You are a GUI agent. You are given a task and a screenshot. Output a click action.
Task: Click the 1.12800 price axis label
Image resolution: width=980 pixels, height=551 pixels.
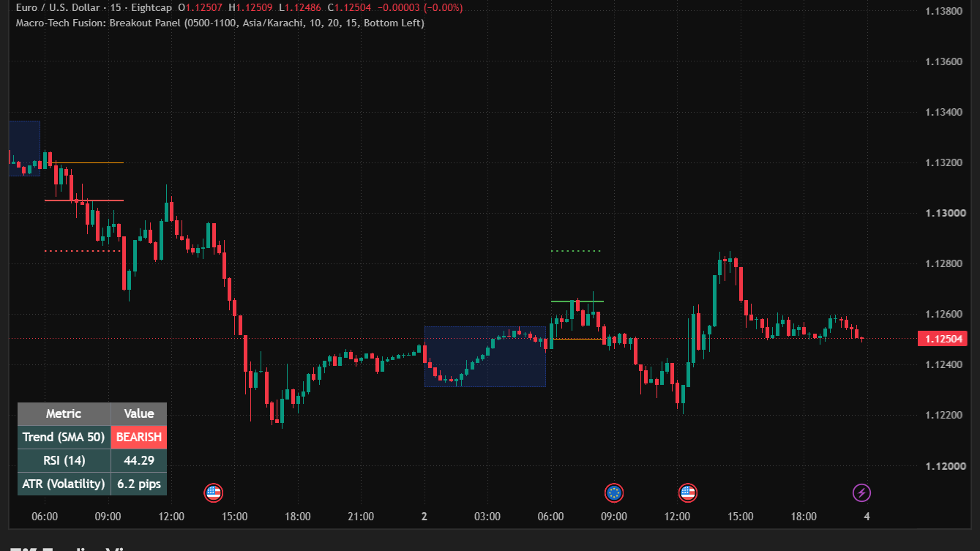click(x=946, y=263)
